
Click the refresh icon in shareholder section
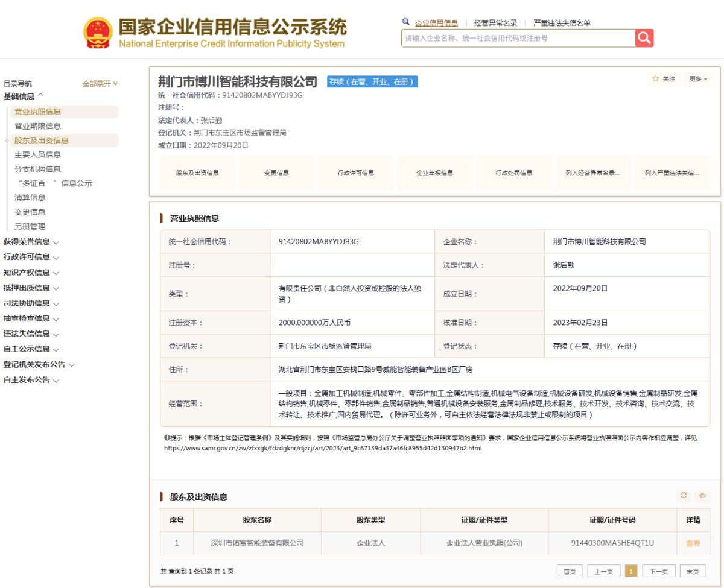pos(684,495)
